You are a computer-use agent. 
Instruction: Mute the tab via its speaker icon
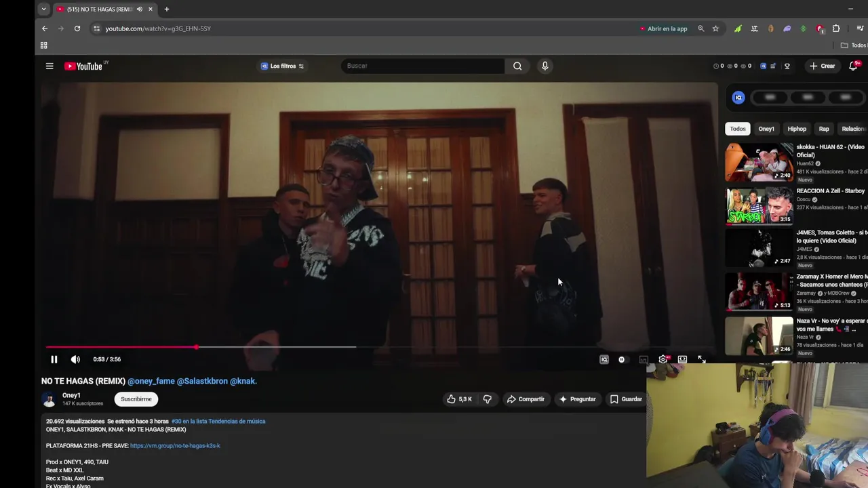pyautogui.click(x=140, y=9)
